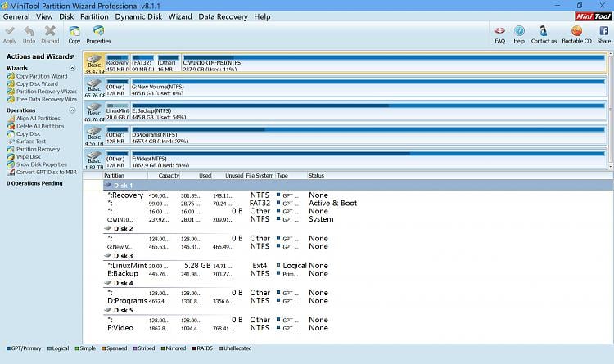
Task: Launch the Partition Recovery Wizard
Action: [42, 91]
